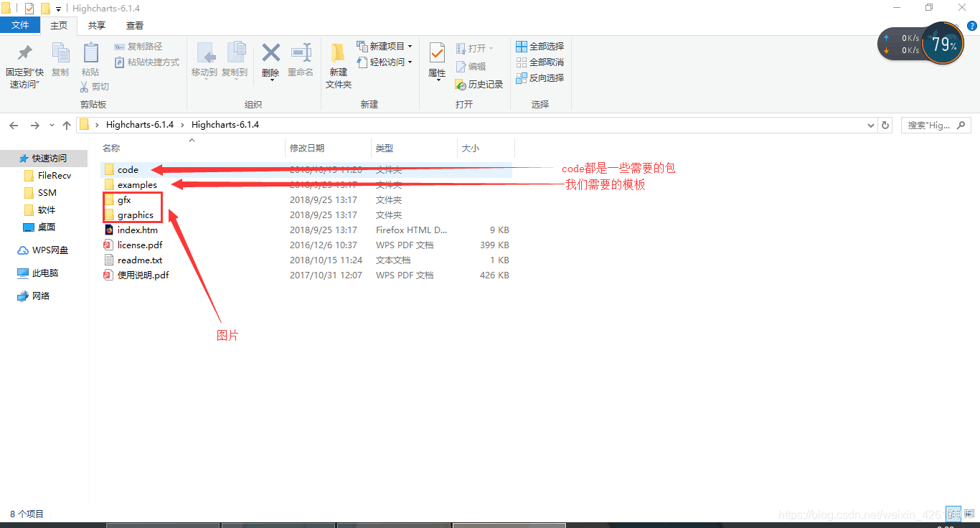Open WPS网盘 cloud drive in sidebar
This screenshot has width=980, height=528.
point(50,250)
